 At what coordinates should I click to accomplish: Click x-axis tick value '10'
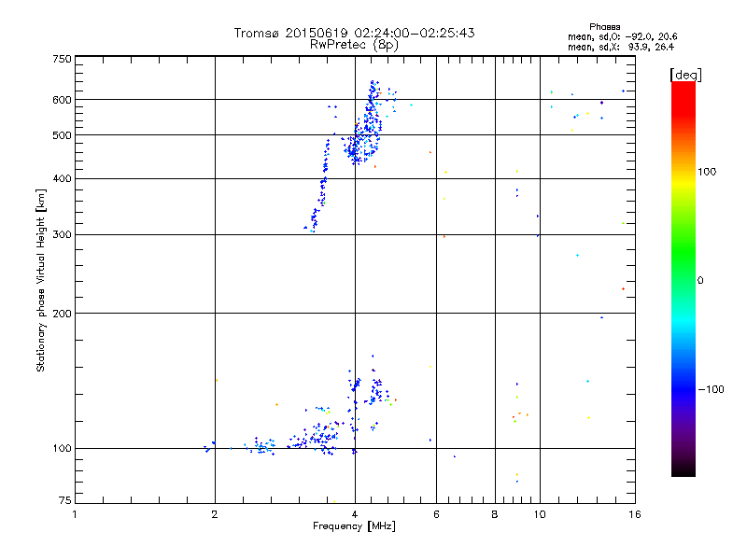540,514
